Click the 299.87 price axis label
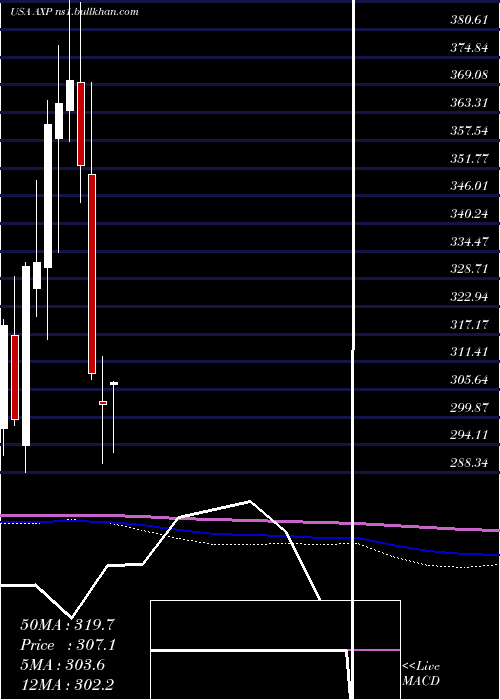Image resolution: width=500 pixels, height=700 pixels. tap(469, 408)
